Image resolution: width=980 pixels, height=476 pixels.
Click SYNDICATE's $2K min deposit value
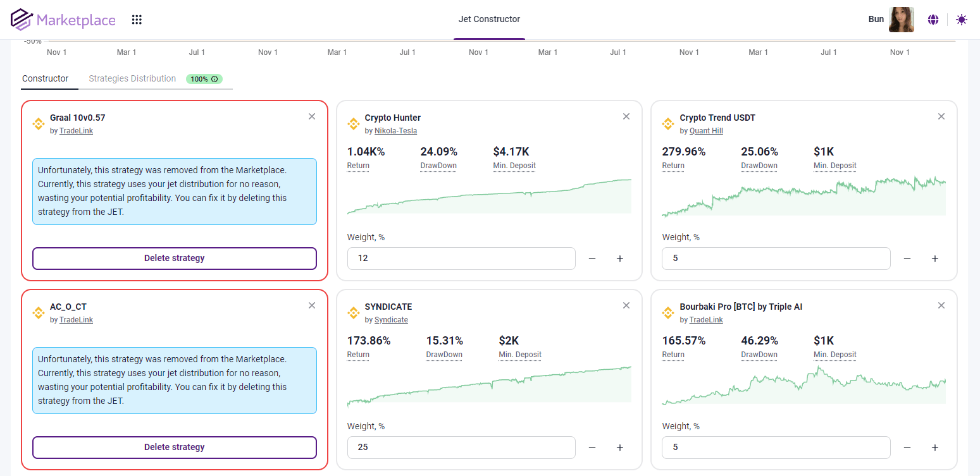[509, 341]
